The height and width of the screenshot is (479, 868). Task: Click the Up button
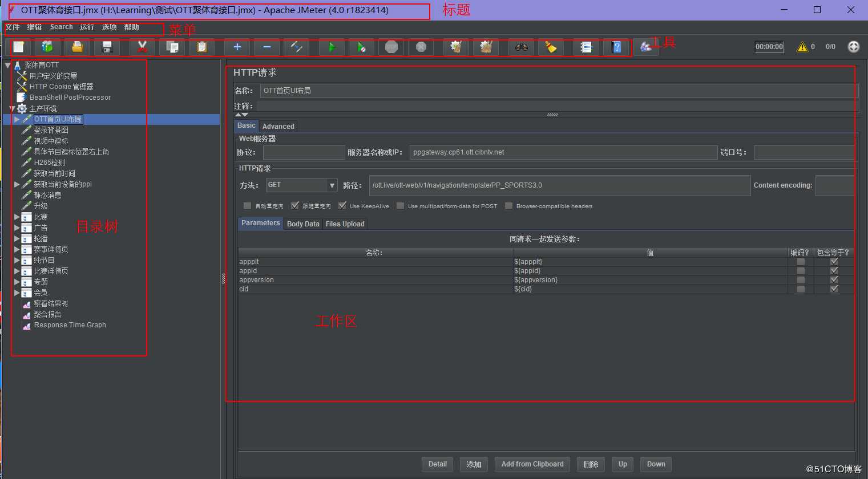(623, 464)
